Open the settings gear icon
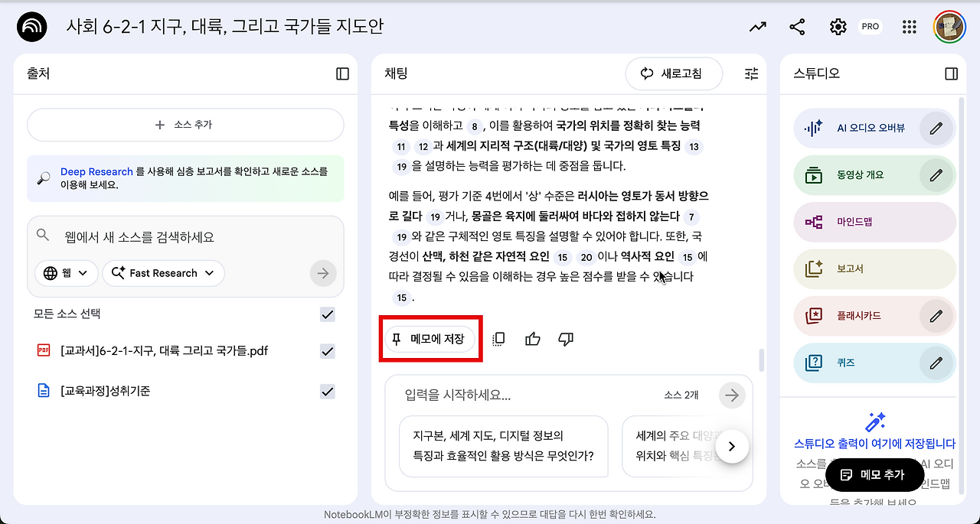 click(x=838, y=27)
